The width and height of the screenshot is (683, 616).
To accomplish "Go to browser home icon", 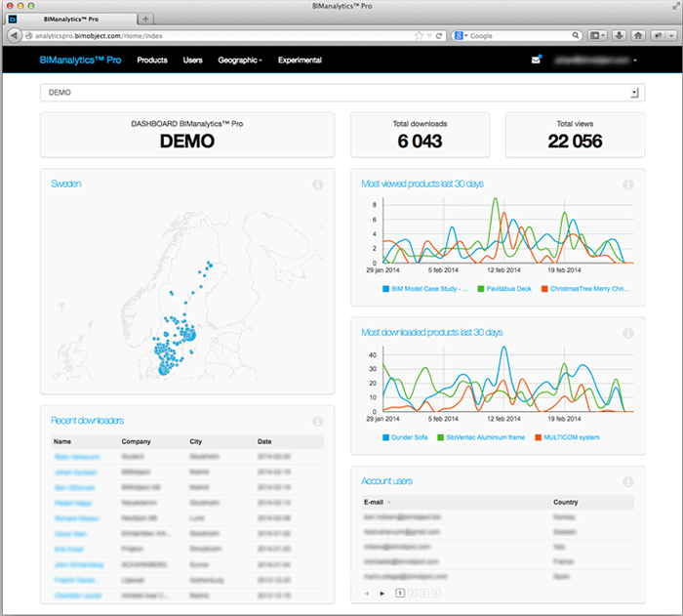I will 638,36.
